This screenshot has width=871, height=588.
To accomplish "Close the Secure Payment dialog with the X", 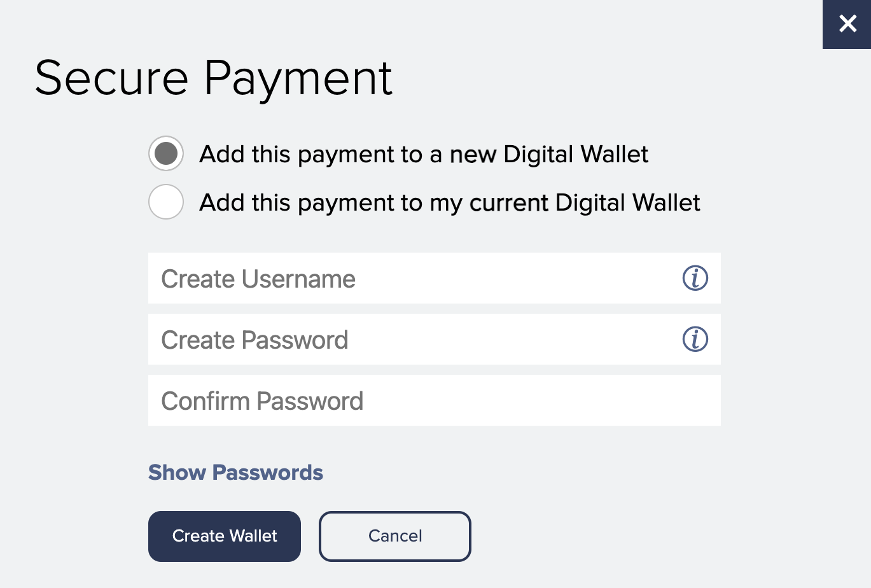I will coord(847,24).
